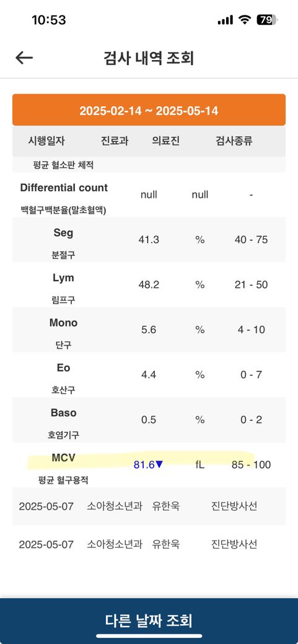Tap the Wi-Fi status icon

pos(245,20)
